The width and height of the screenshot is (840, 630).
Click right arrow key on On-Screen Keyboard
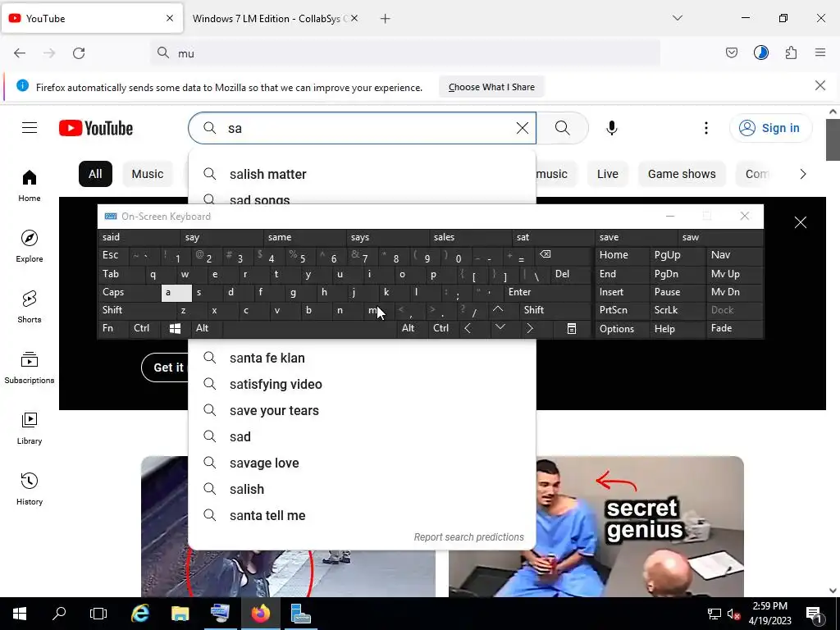(530, 328)
